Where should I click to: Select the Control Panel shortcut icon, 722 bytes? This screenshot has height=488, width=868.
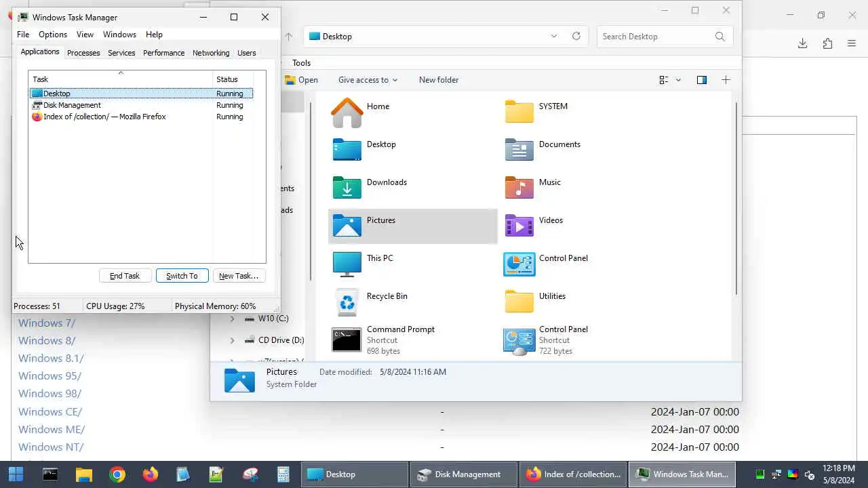519,341
